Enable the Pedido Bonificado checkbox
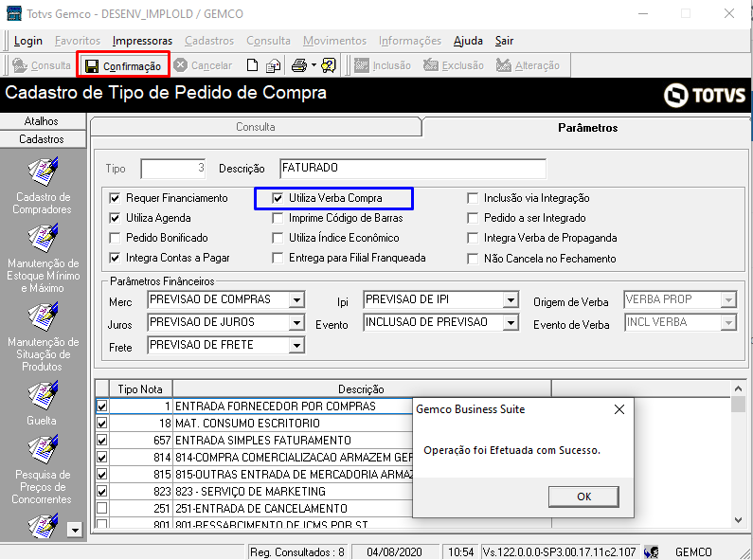Viewport: 753px width, 560px height. [115, 238]
